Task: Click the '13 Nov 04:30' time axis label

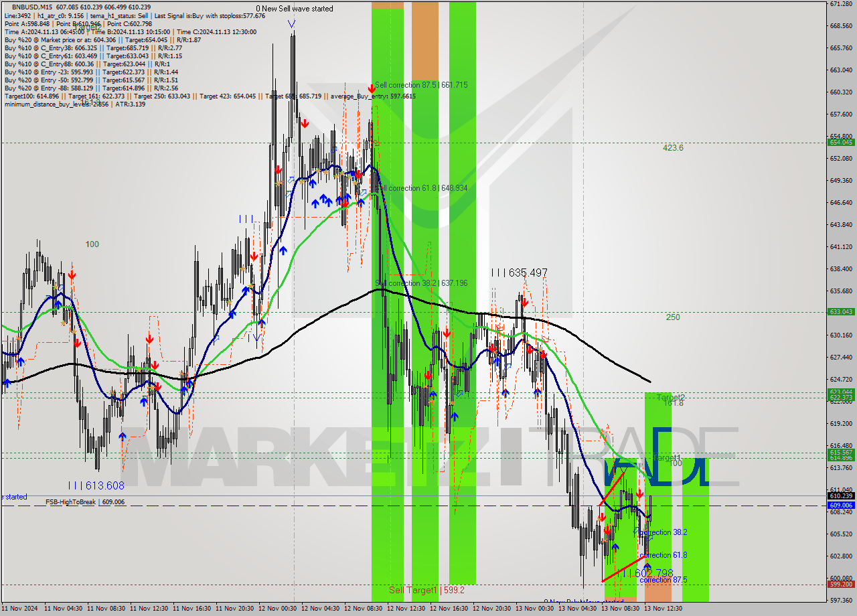Action: point(576,609)
